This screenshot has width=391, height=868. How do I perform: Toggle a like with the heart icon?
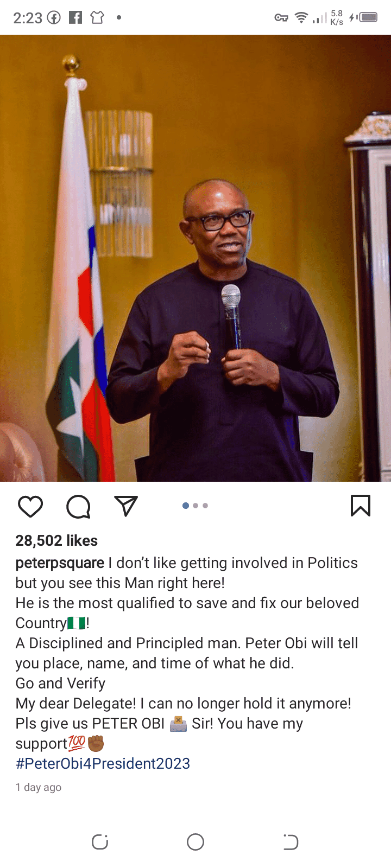coord(30,506)
